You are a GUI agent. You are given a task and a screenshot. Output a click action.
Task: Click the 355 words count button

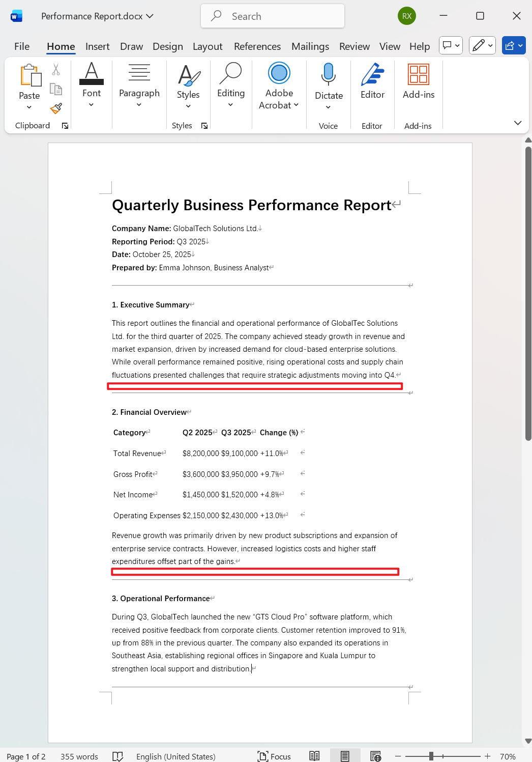(x=79, y=756)
